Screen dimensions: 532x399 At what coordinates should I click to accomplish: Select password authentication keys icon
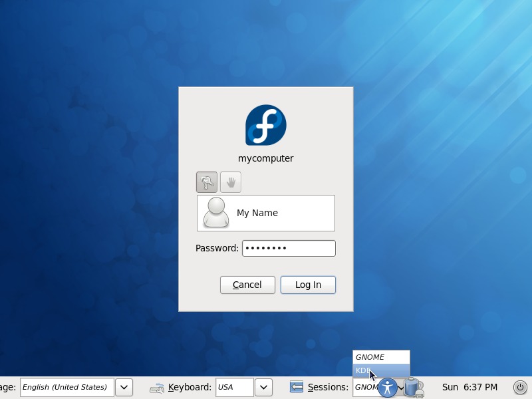(x=207, y=182)
